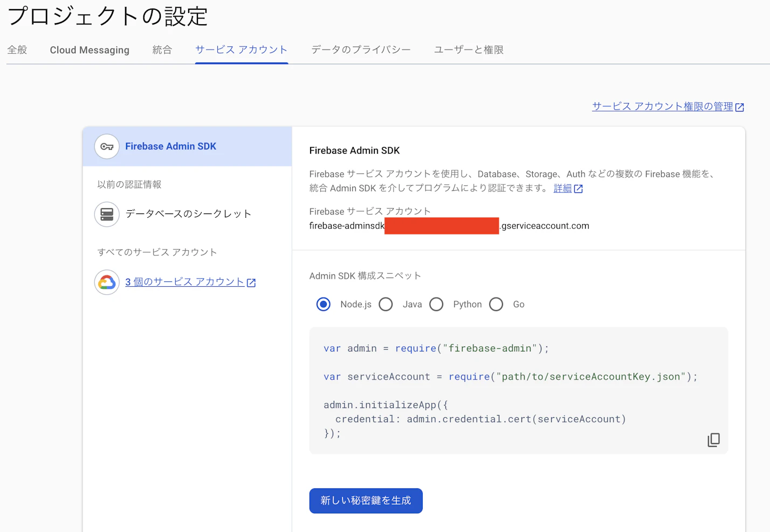The image size is (770, 532).
Task: Select the Python code snippet option
Action: coord(436,304)
